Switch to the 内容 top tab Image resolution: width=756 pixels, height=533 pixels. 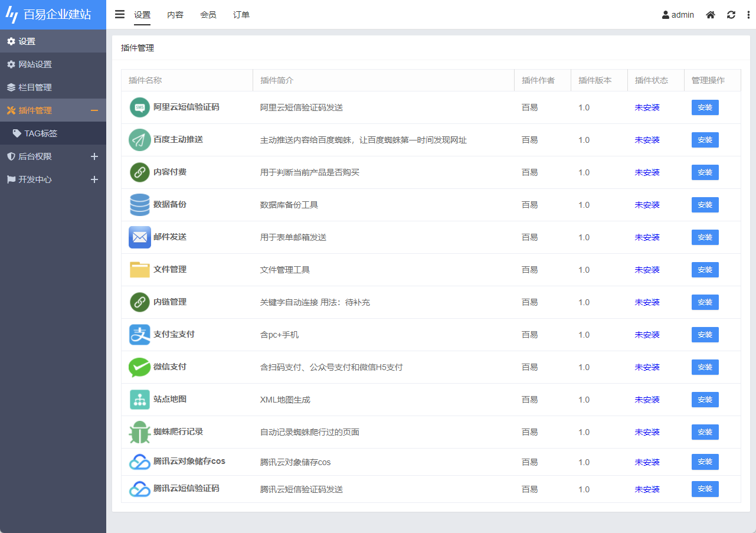[175, 15]
